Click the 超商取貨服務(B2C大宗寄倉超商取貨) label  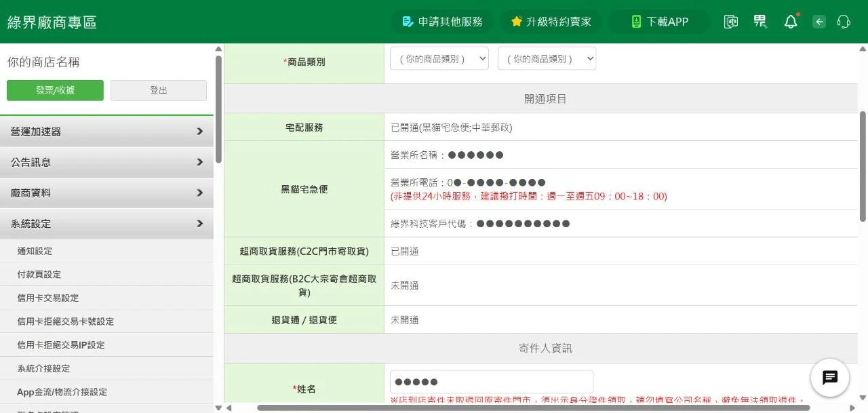tap(304, 286)
